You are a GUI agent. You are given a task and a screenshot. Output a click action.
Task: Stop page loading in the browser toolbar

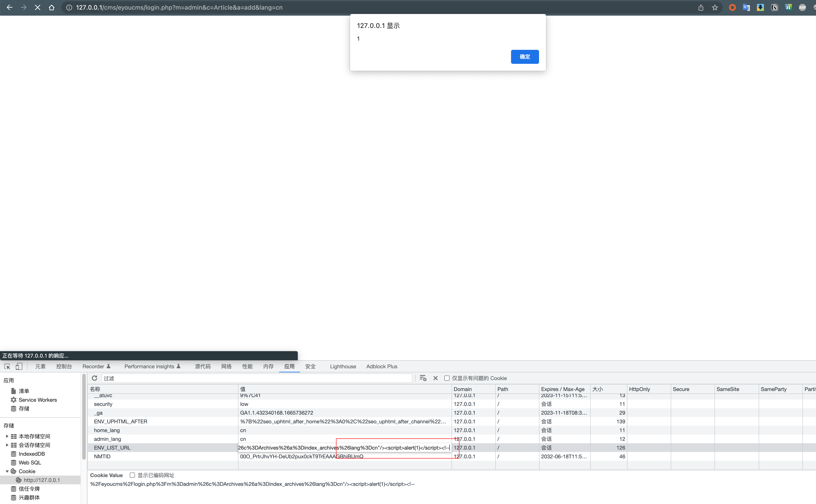coord(37,7)
